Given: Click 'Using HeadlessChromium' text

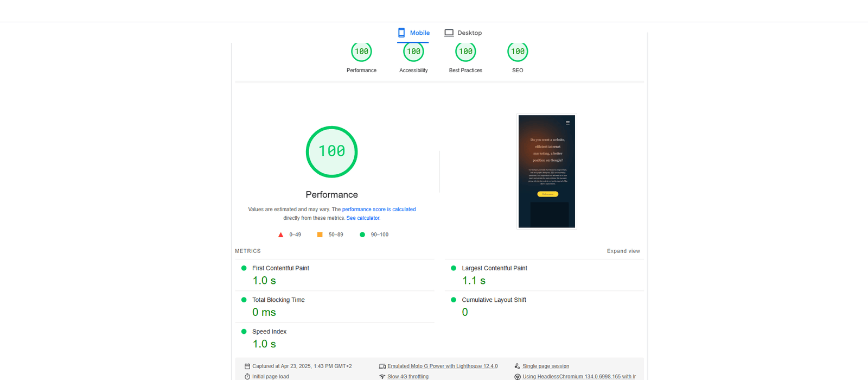Looking at the screenshot, I should (x=579, y=377).
